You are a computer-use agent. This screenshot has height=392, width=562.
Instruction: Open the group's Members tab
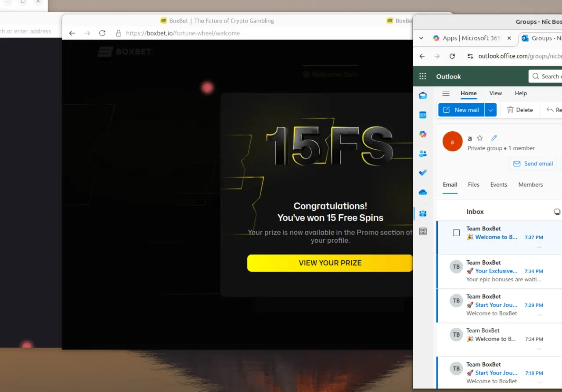531,185
